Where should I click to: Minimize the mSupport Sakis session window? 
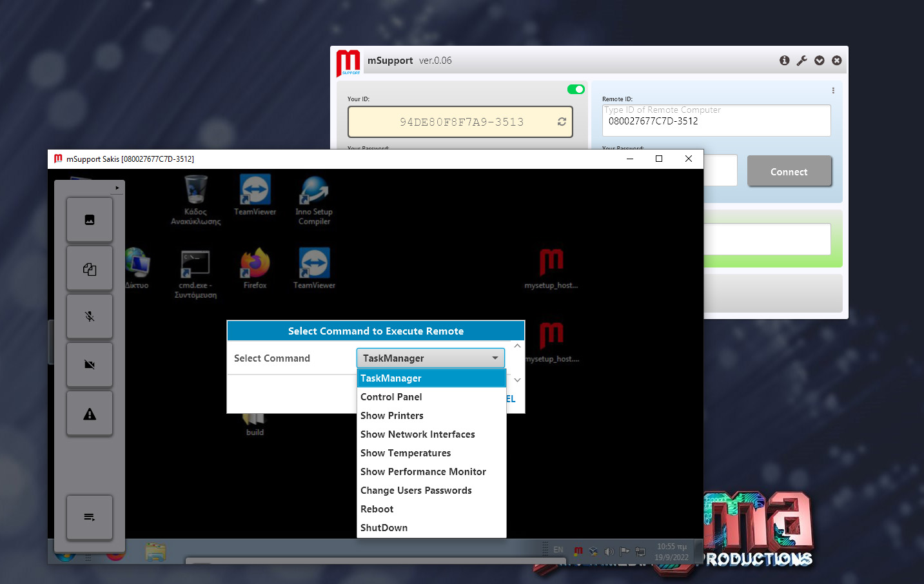point(630,159)
